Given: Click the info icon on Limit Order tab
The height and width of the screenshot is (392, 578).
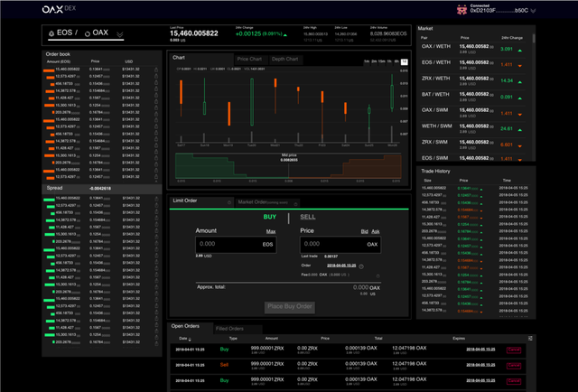Looking at the screenshot, I should (x=229, y=202).
